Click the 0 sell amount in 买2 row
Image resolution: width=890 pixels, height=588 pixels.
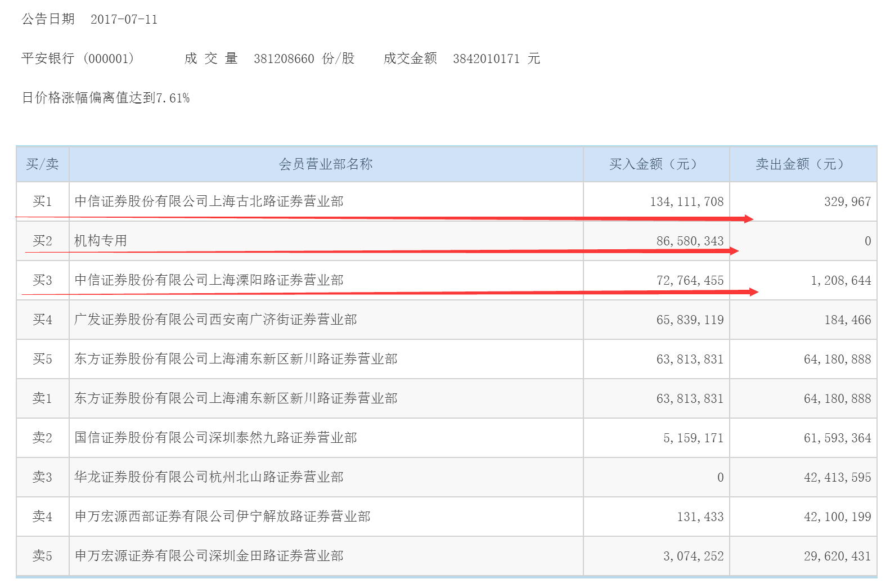click(x=867, y=241)
